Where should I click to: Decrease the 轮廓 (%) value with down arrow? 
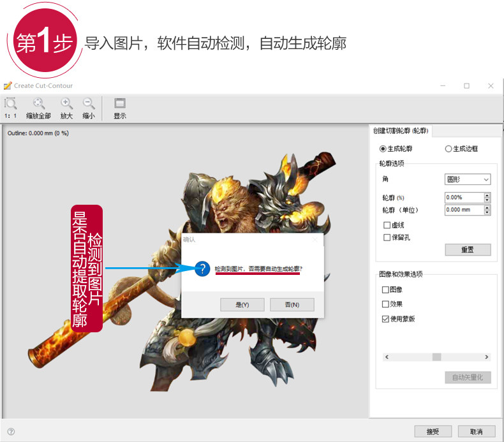487,200
